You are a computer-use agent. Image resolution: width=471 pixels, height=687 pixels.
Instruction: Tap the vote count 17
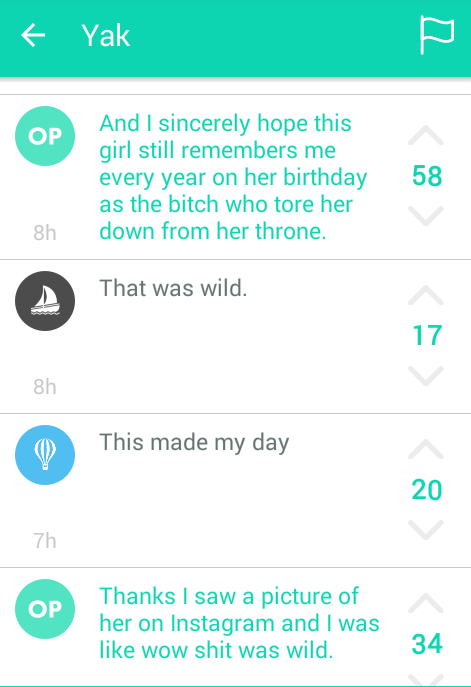point(427,336)
